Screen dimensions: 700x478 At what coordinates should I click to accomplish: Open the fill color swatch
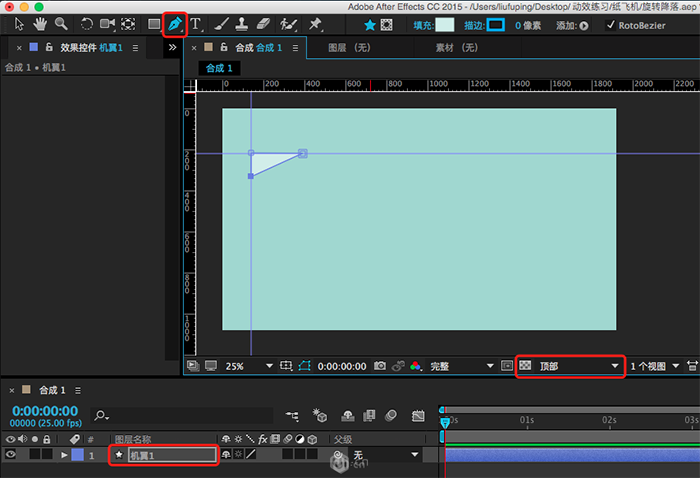coord(445,25)
